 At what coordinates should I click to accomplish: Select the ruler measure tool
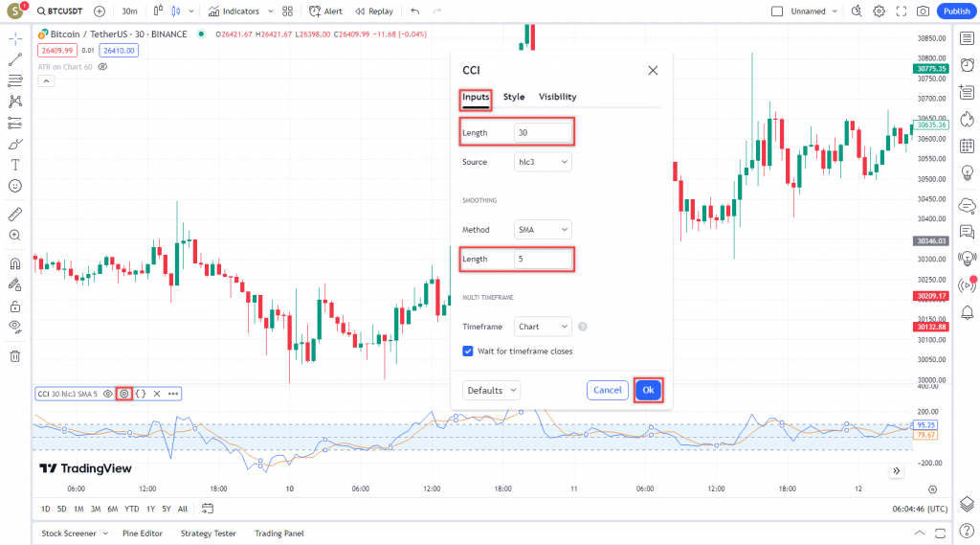coord(15,214)
